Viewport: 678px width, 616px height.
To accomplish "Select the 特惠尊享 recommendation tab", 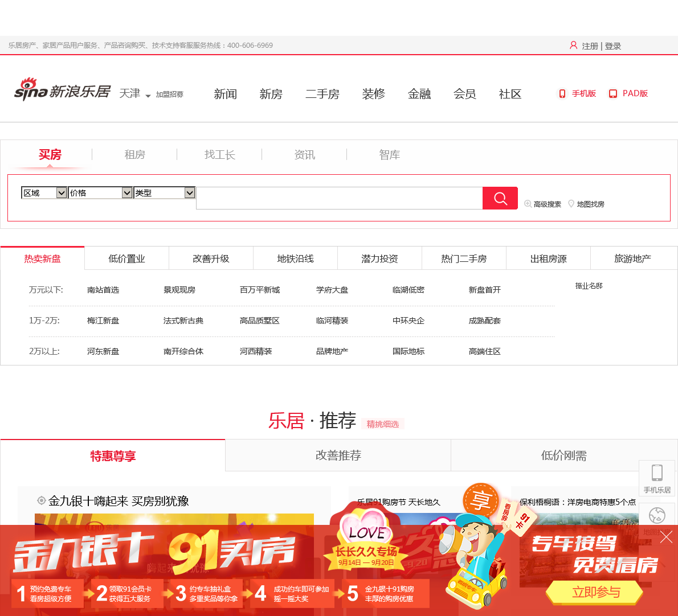I will click(113, 455).
